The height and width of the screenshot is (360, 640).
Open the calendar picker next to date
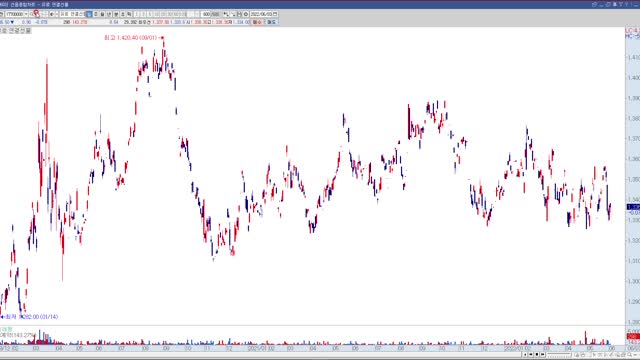[x=275, y=14]
